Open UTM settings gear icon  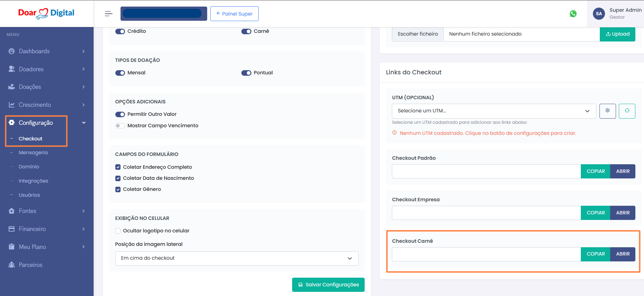coord(607,111)
